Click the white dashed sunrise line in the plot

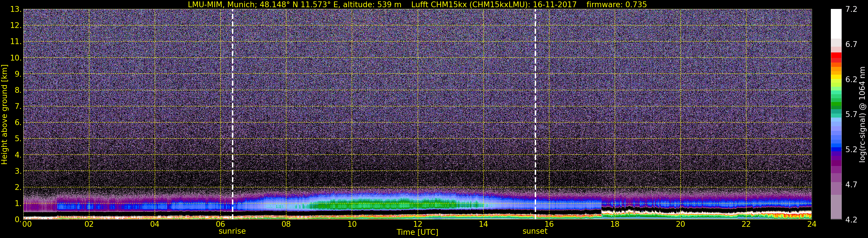(232, 114)
